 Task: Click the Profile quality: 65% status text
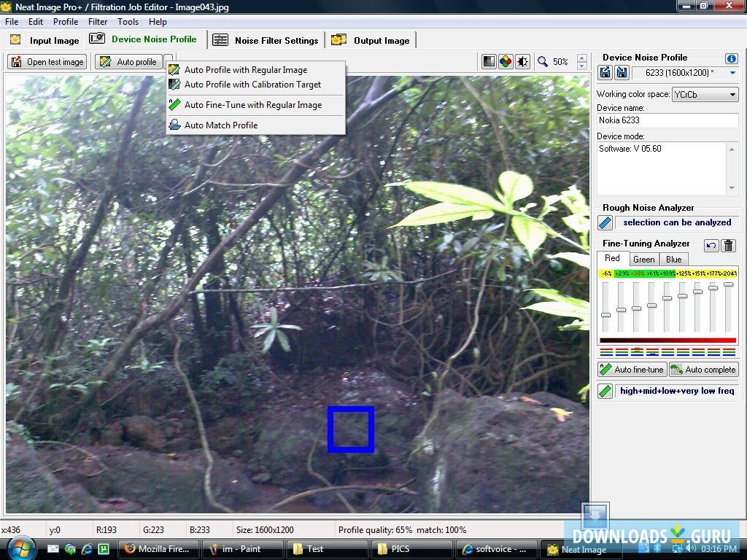click(x=375, y=530)
